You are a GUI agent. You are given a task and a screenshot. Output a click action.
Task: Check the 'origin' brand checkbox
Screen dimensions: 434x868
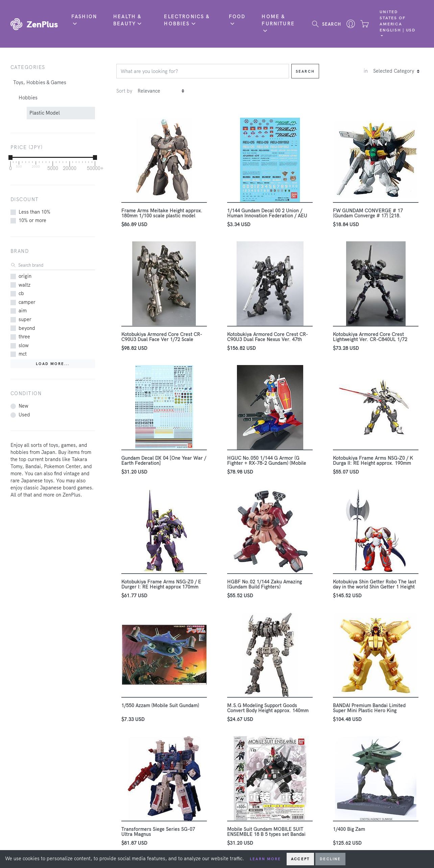tap(13, 276)
